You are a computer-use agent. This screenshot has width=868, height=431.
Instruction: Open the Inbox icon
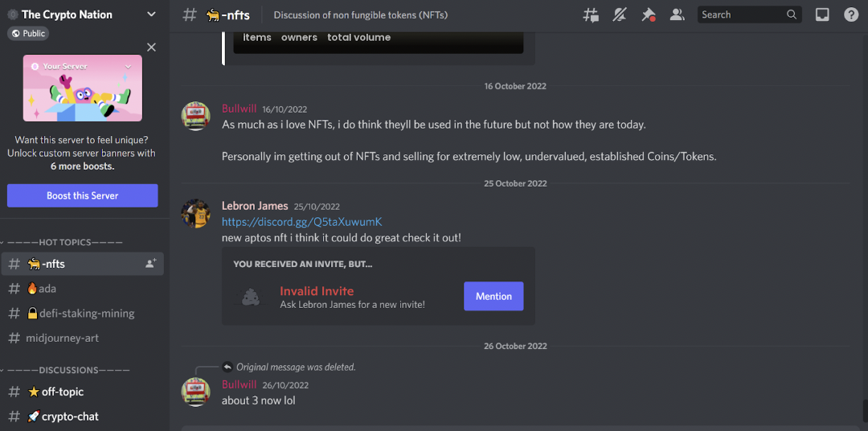tap(822, 14)
